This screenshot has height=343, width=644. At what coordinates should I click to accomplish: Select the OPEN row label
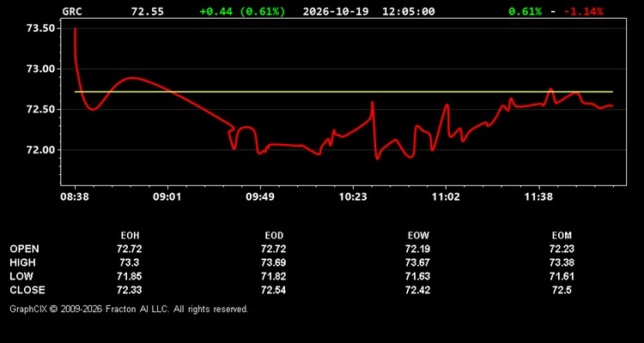pyautogui.click(x=25, y=249)
